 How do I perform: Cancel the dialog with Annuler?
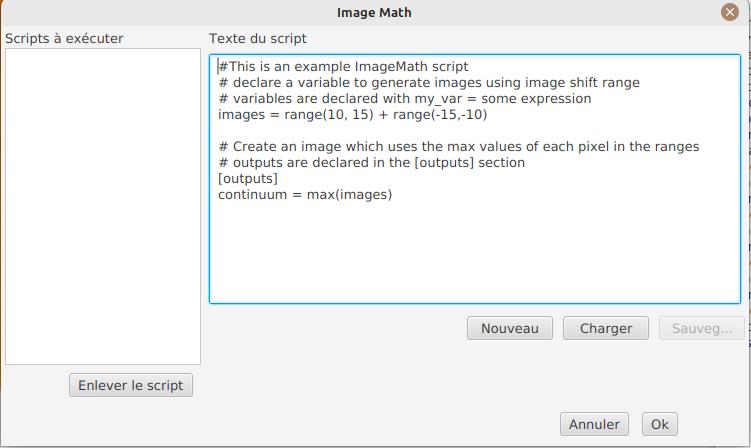pos(594,424)
